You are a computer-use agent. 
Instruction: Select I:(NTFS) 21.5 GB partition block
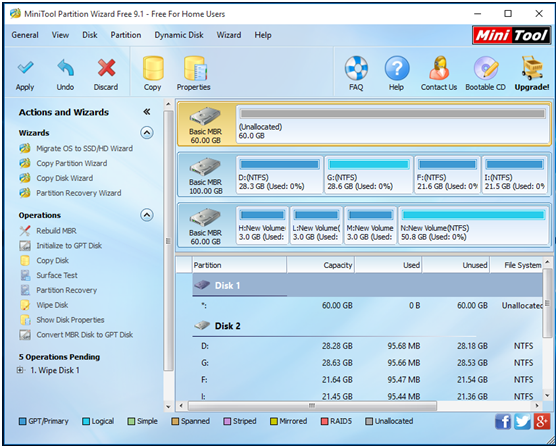515,175
